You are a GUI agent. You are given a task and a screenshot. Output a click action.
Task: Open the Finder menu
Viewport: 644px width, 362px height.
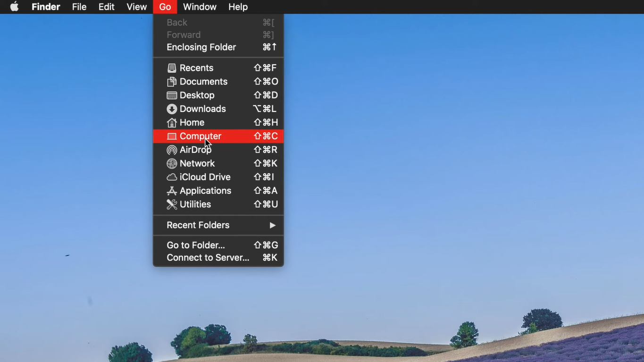(x=45, y=7)
